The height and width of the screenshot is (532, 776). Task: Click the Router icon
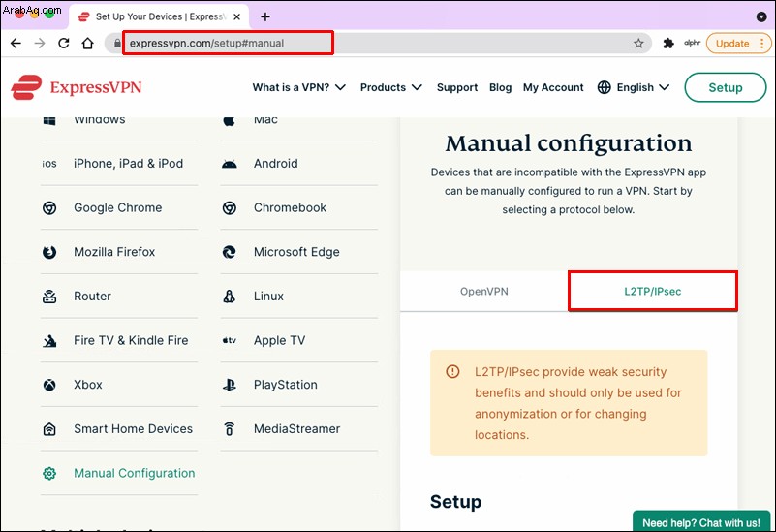[49, 297]
